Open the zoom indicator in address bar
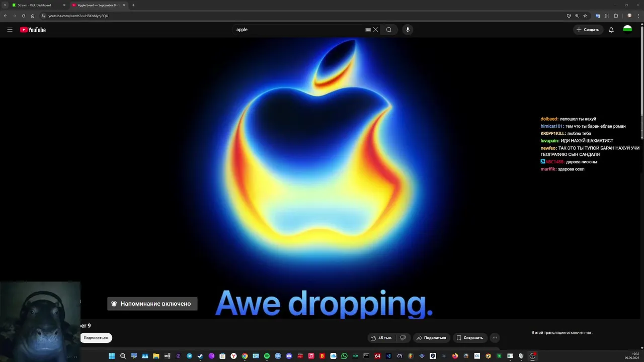Screen dimensions: 644x362 click(x=577, y=16)
